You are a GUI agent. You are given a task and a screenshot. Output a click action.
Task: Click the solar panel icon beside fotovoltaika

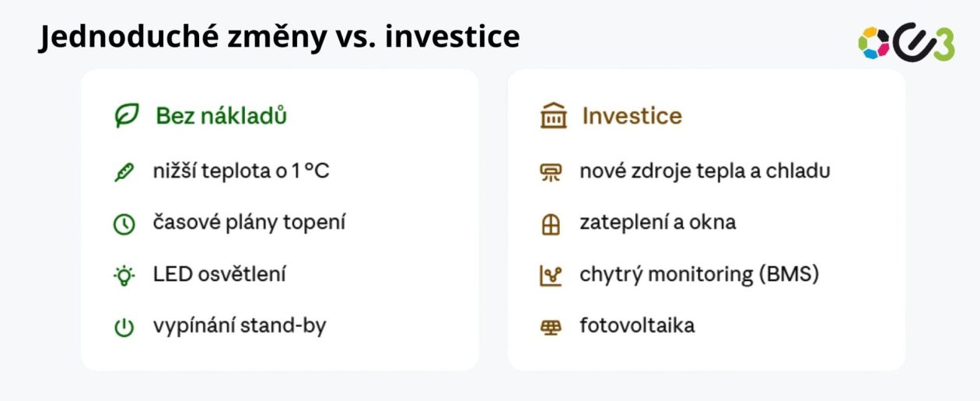(551, 328)
